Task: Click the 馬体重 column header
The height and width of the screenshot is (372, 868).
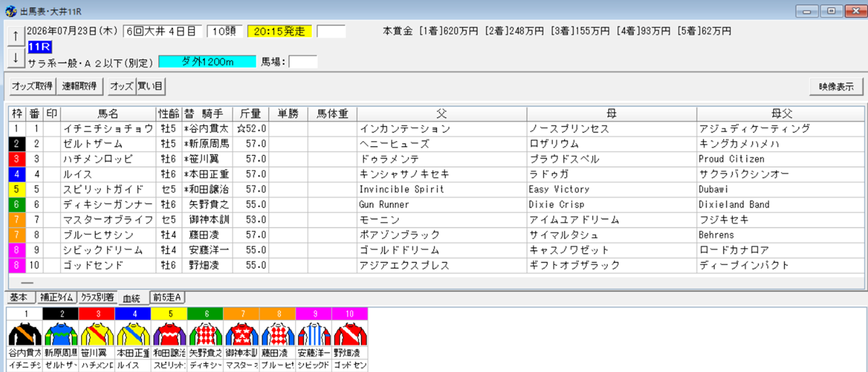Action: tap(332, 114)
